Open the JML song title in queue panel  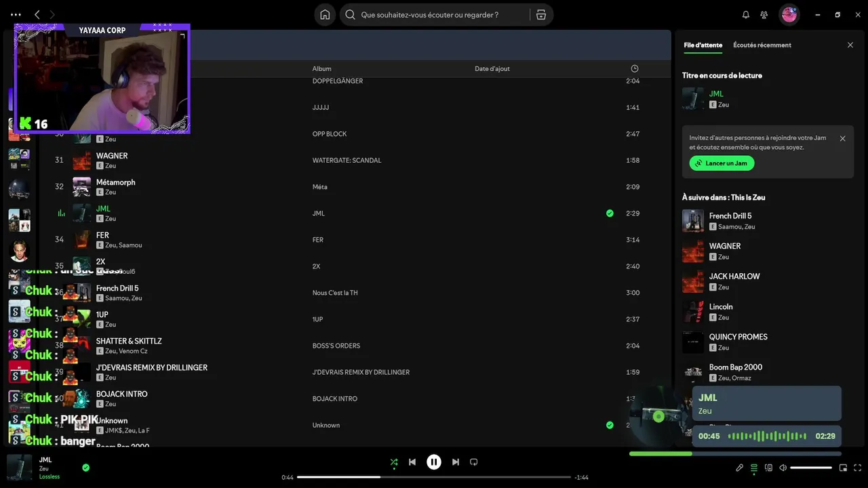[x=716, y=94]
